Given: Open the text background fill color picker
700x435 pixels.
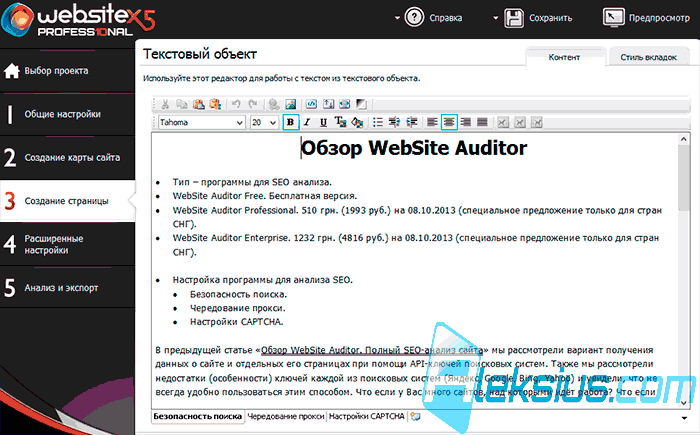Looking at the screenshot, I should (x=357, y=122).
